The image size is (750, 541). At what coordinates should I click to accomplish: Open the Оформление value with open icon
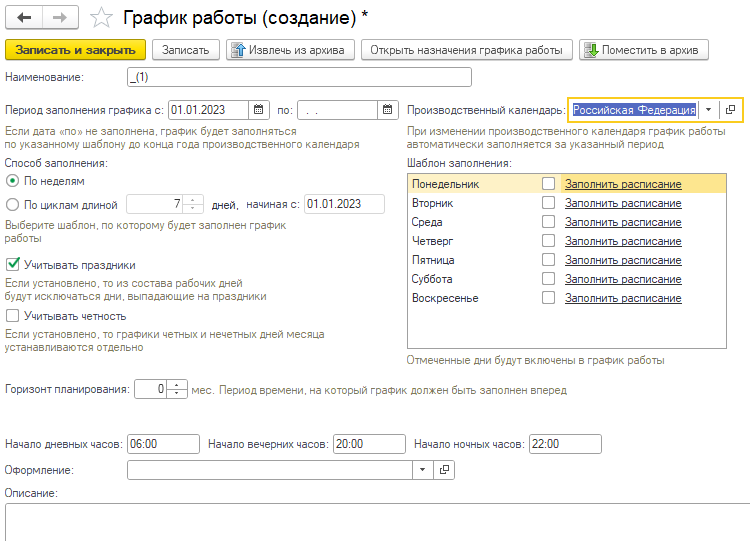coord(445,469)
